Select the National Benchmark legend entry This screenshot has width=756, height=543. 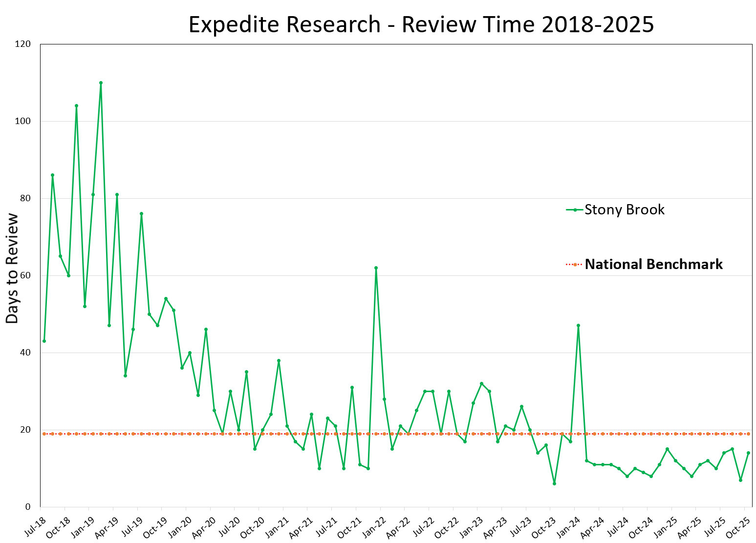point(654,264)
